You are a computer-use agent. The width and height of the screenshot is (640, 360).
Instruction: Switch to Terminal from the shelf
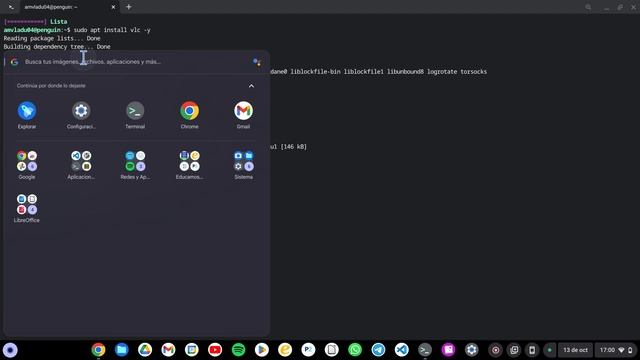pyautogui.click(x=425, y=350)
